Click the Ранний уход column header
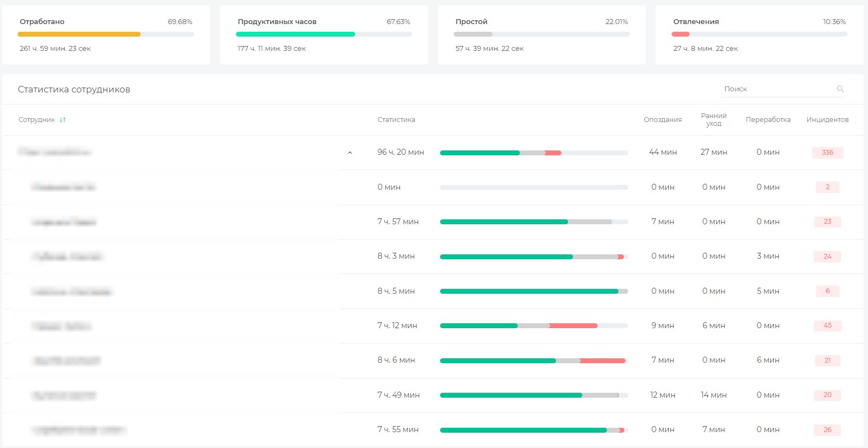Image resolution: width=868 pixels, height=448 pixels. [x=714, y=120]
